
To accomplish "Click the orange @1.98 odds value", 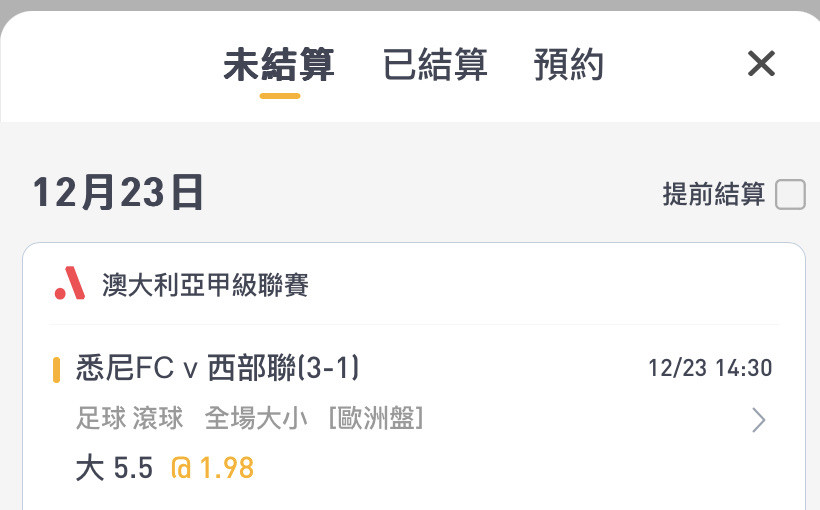I will [212, 468].
